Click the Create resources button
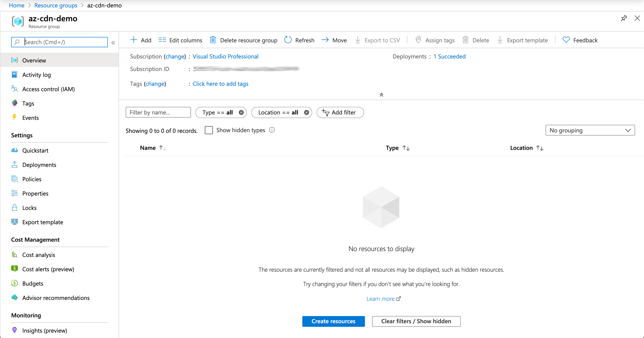Screen dimensions: 644x338 [333, 321]
